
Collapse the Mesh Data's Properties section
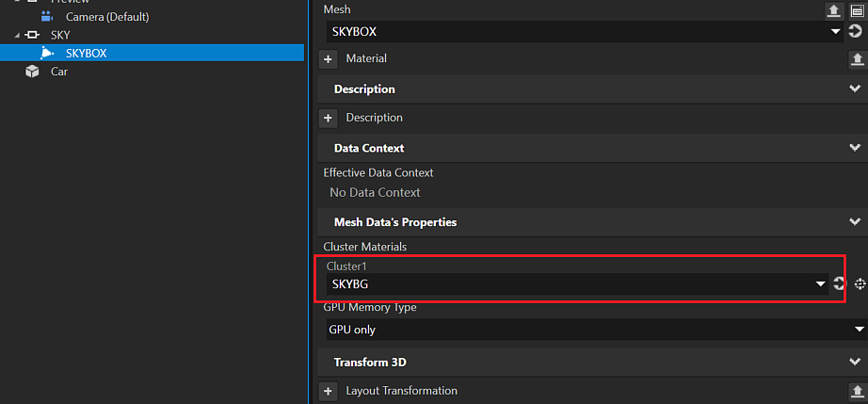click(855, 222)
